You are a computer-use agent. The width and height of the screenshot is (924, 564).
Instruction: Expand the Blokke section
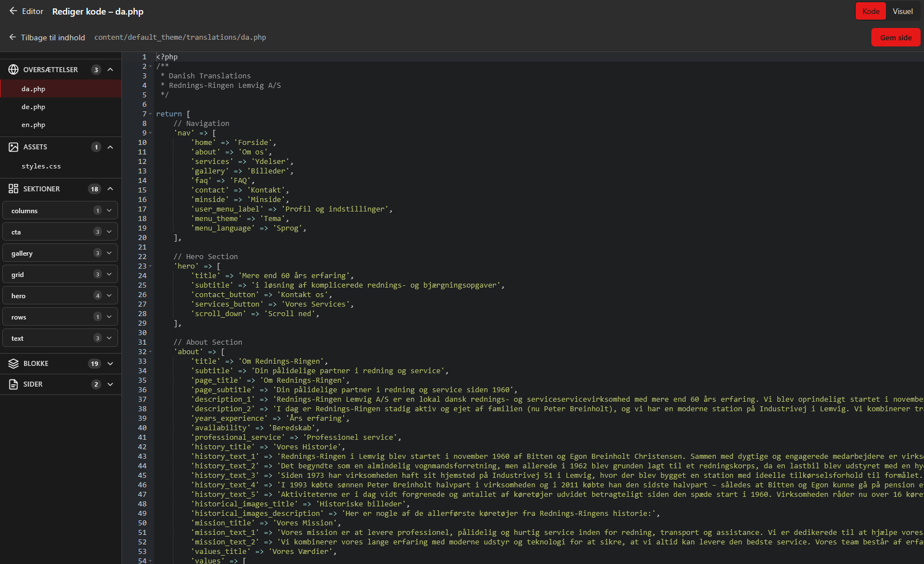110,364
